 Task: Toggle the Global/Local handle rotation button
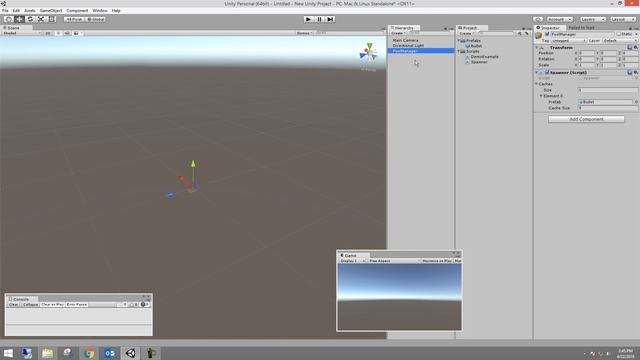coord(96,19)
